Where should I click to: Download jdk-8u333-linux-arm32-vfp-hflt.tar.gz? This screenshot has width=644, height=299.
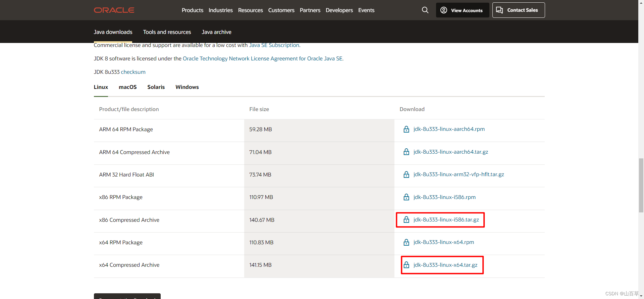click(x=459, y=174)
